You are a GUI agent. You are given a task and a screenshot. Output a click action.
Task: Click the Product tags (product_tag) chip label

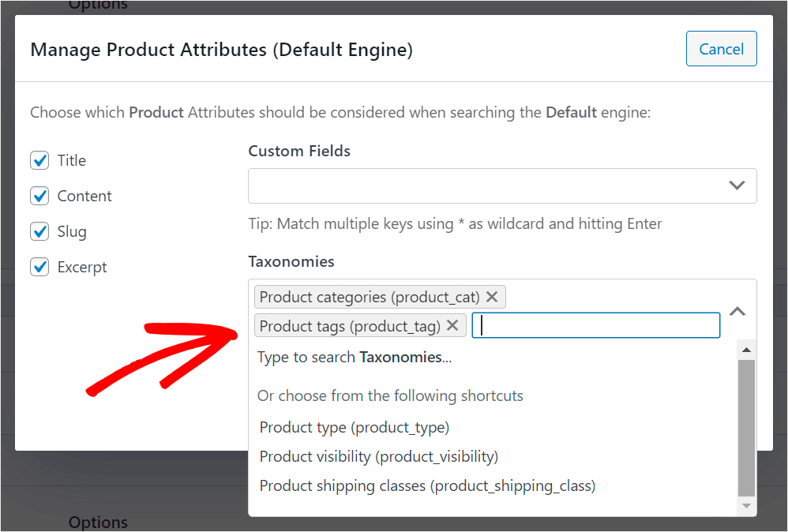coord(350,326)
